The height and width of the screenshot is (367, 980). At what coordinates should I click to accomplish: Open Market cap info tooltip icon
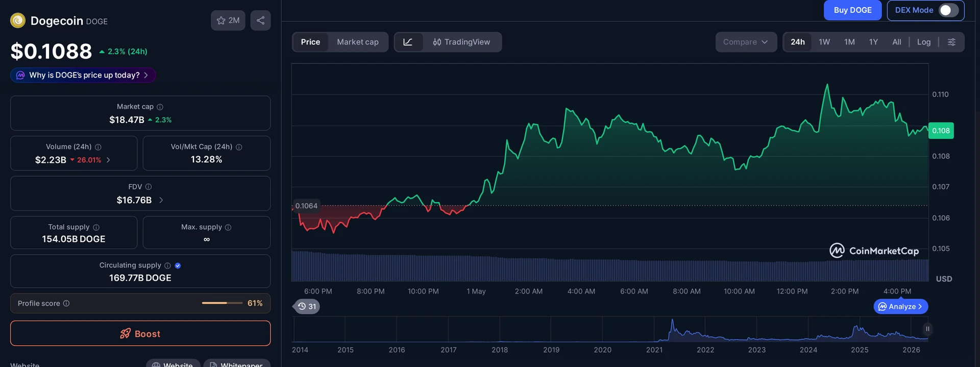(160, 107)
